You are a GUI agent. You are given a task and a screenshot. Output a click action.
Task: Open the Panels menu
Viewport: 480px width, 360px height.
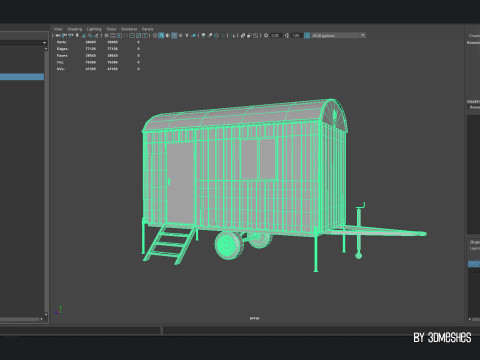[x=148, y=29]
